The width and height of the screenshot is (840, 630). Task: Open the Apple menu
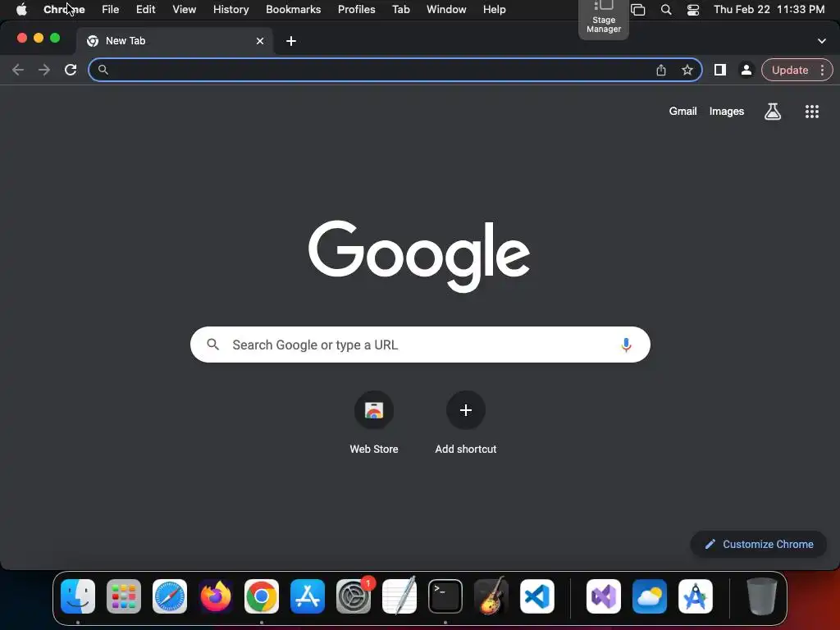21,10
